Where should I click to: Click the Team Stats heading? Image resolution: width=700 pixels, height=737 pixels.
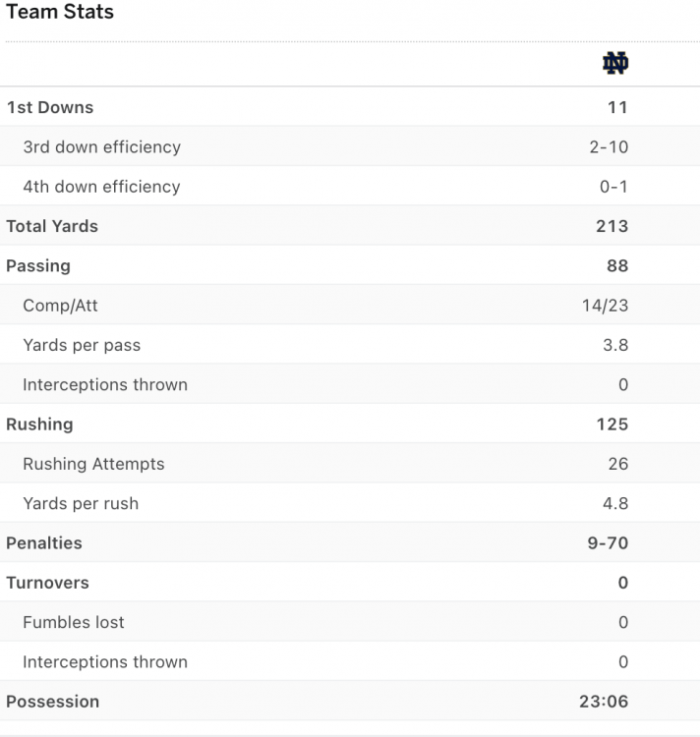60,13
